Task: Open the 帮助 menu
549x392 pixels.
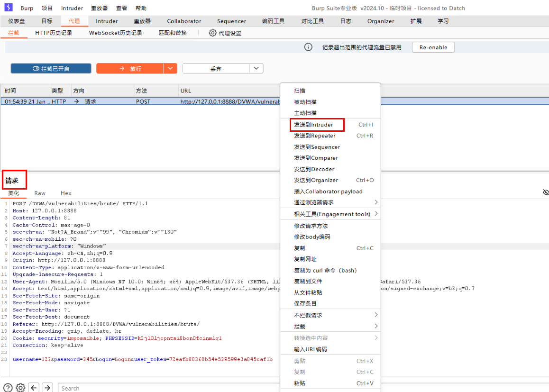Action: pos(141,8)
